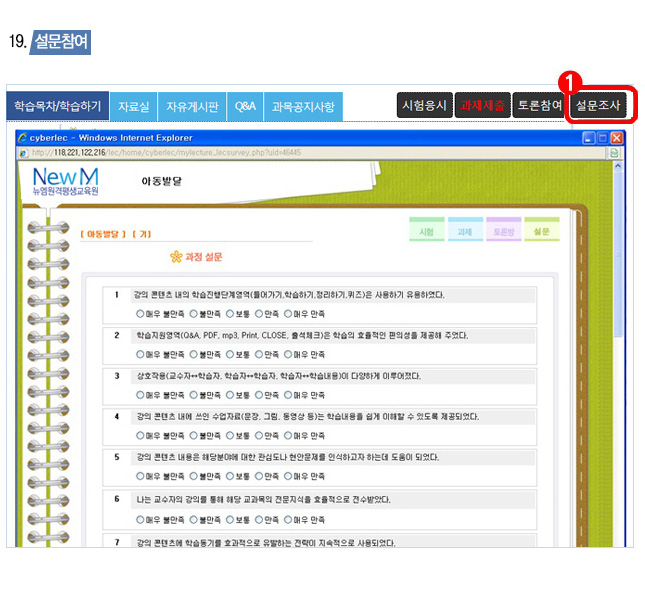
Task: Switch to the purple 토론방 tab
Action: tap(504, 232)
